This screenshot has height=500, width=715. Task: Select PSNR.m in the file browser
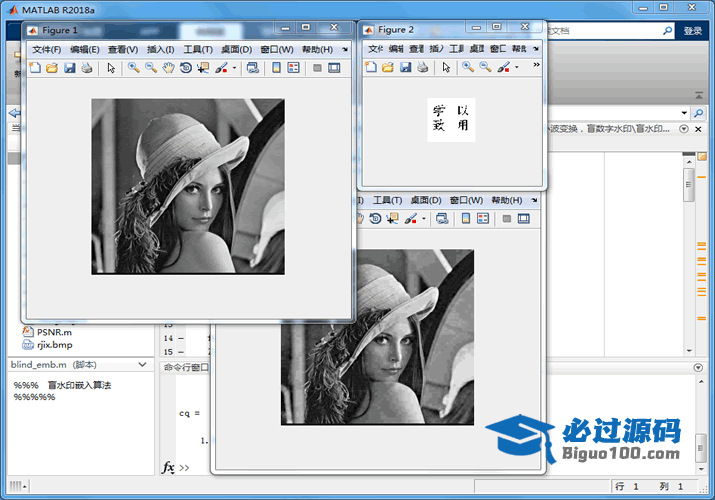point(54,332)
